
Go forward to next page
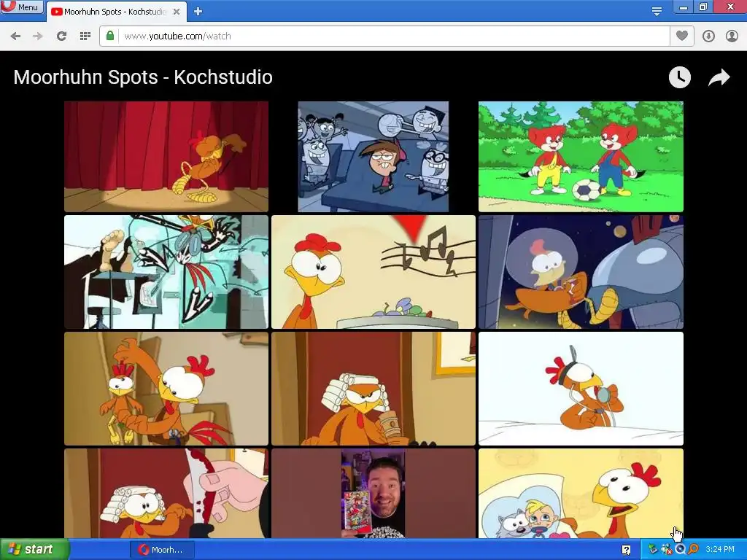38,36
